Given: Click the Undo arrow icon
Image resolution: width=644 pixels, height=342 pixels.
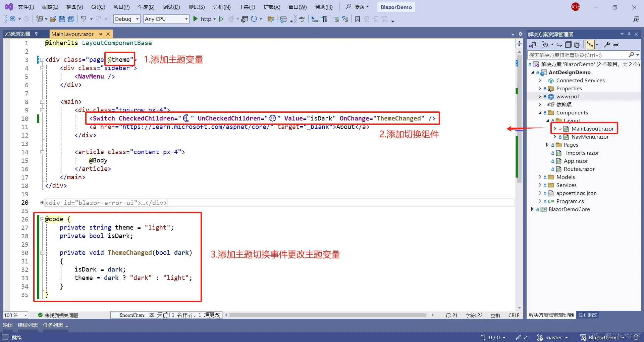Looking at the screenshot, I should pos(84,19).
